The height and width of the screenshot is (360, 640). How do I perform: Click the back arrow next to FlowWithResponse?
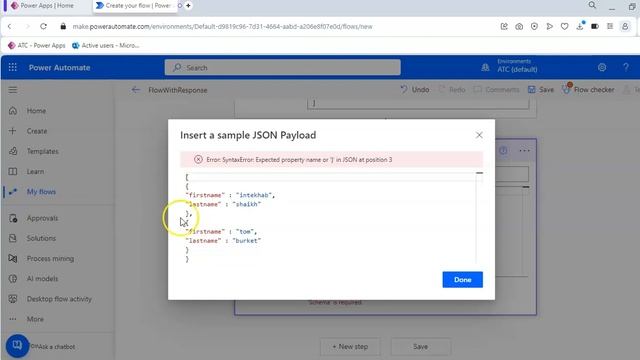pyautogui.click(x=136, y=90)
